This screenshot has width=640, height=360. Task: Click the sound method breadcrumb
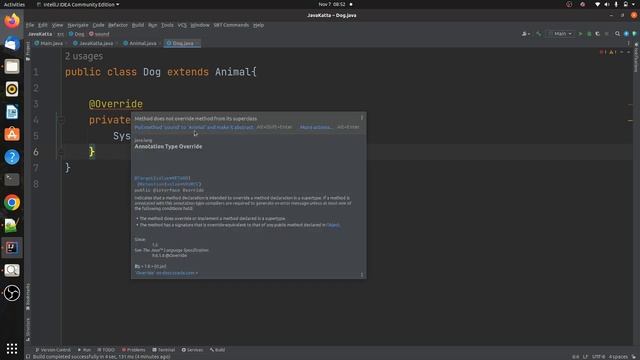coord(99,34)
